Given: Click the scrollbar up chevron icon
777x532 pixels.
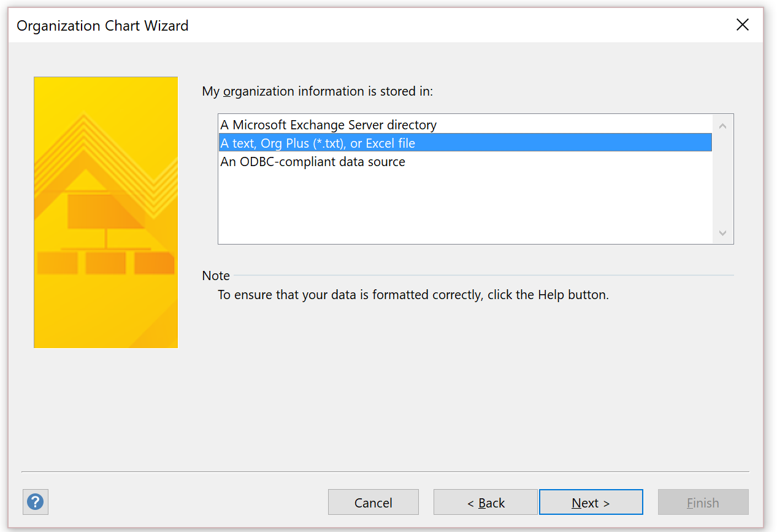Looking at the screenshot, I should [722, 125].
